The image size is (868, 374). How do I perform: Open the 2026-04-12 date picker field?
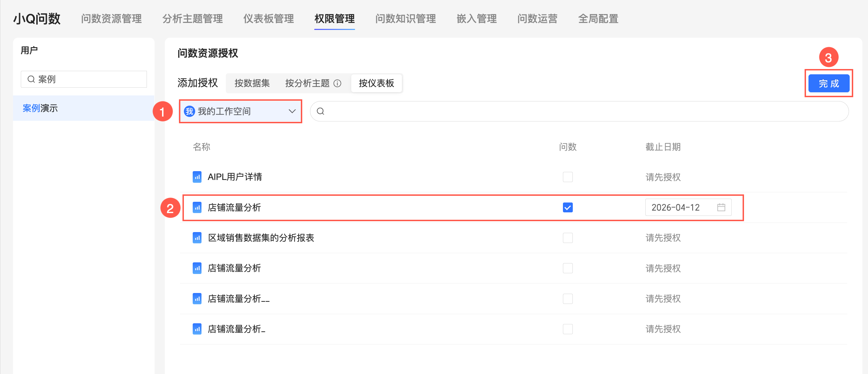680,207
